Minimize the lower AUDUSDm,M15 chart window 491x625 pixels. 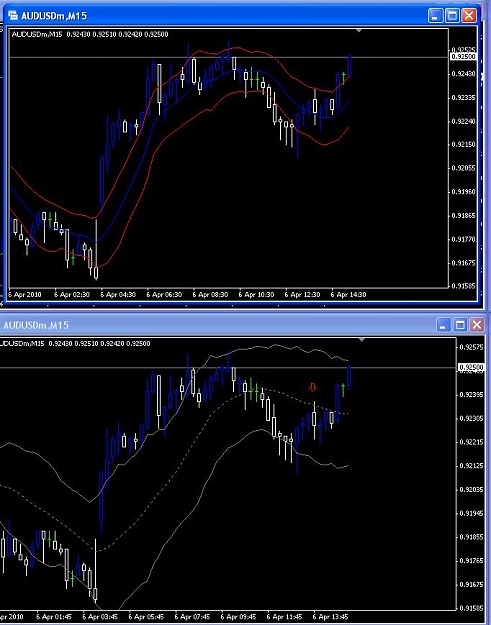[x=443, y=325]
